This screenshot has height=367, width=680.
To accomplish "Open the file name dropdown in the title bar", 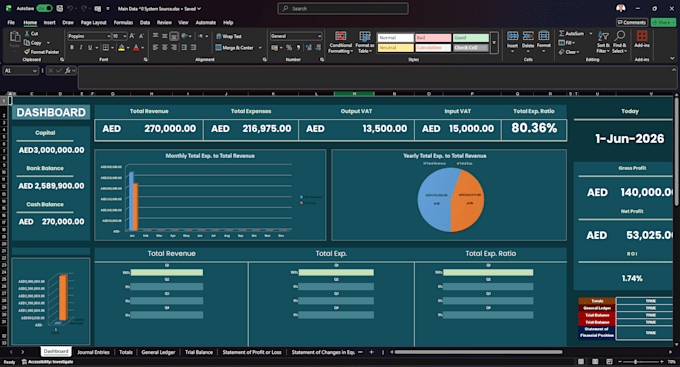I will (x=199, y=8).
